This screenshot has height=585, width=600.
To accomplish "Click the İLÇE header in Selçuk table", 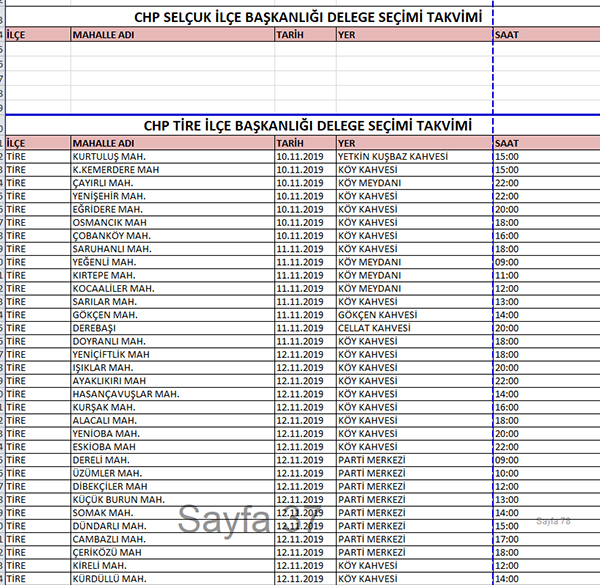I will point(38,35).
